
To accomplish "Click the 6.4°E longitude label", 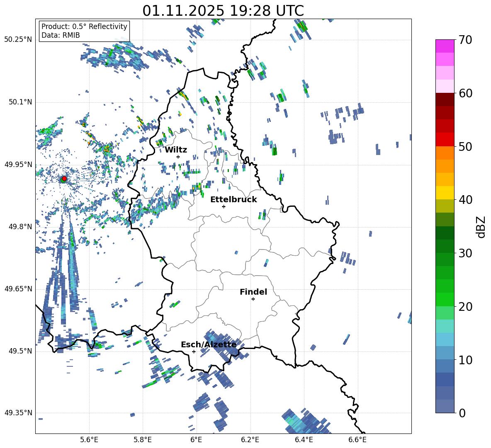I will point(304,440).
